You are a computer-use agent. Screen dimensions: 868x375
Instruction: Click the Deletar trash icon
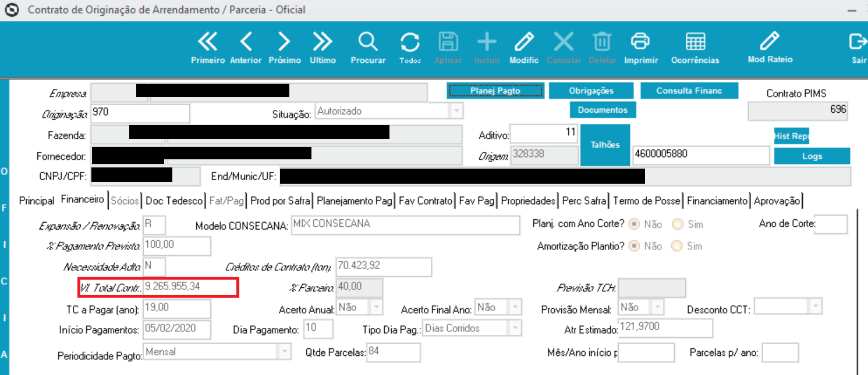tap(602, 42)
